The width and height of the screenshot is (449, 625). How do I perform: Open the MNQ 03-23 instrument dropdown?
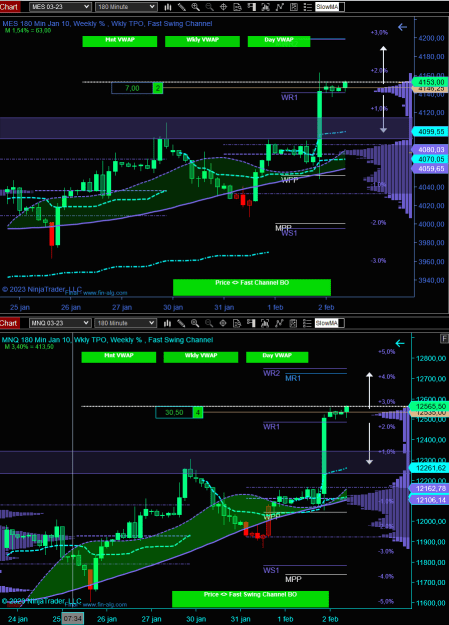[x=60, y=323]
